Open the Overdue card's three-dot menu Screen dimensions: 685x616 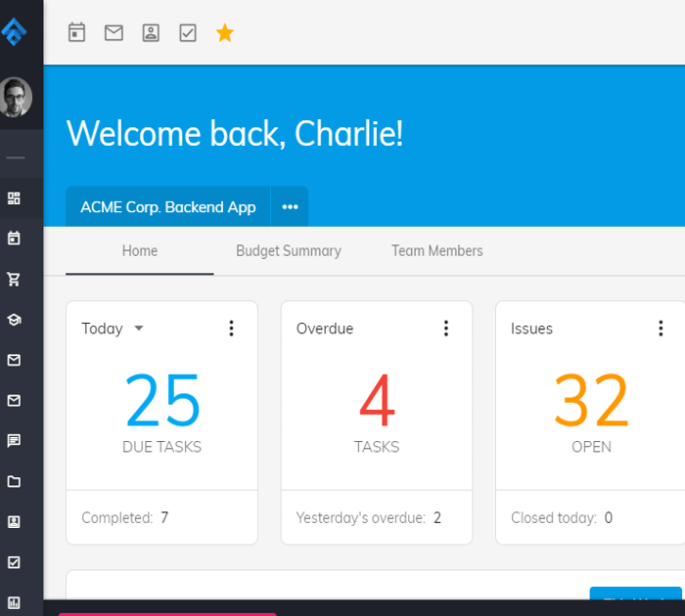click(x=446, y=329)
